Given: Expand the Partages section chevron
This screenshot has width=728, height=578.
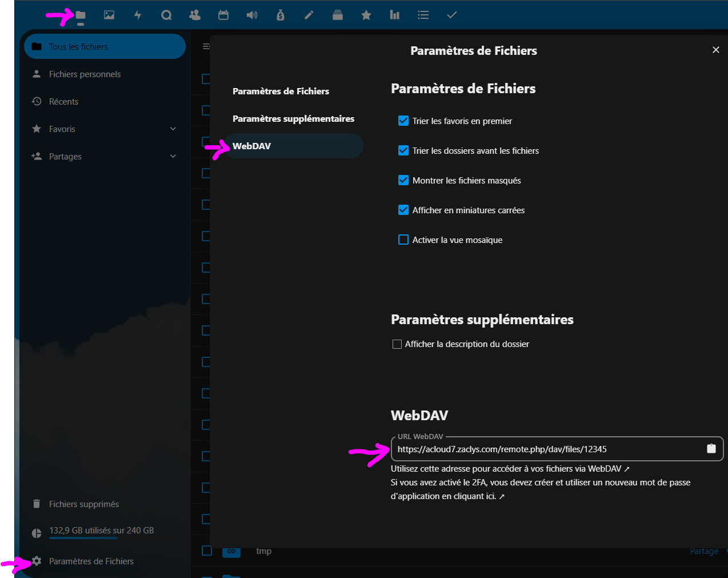Looking at the screenshot, I should pos(173,157).
